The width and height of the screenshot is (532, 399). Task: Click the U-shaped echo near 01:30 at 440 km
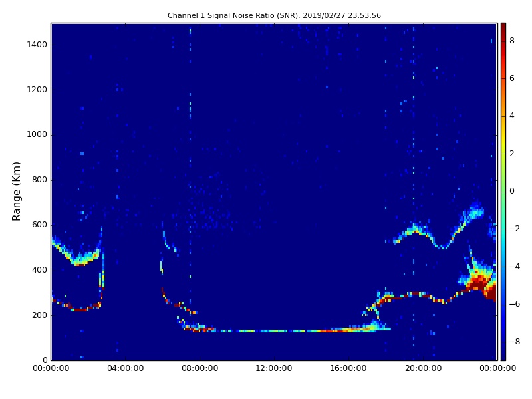pos(80,257)
